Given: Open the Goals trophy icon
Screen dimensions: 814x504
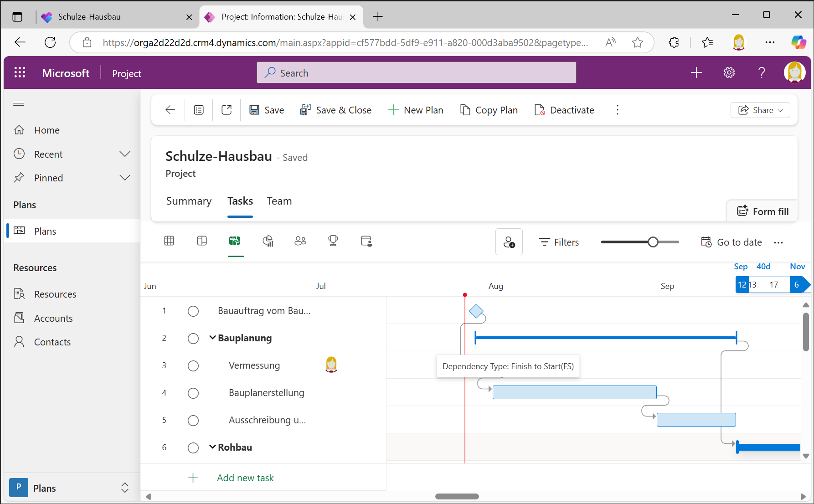Looking at the screenshot, I should [x=333, y=241].
